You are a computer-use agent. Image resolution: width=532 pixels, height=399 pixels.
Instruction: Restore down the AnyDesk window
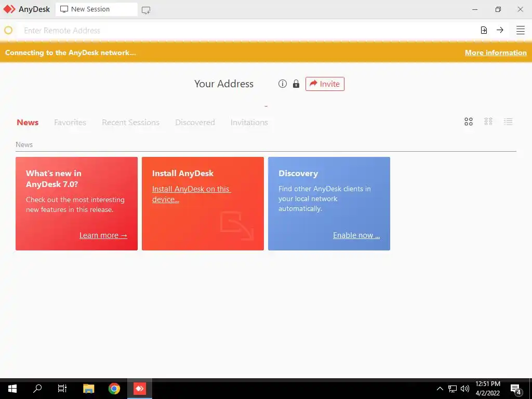[498, 9]
